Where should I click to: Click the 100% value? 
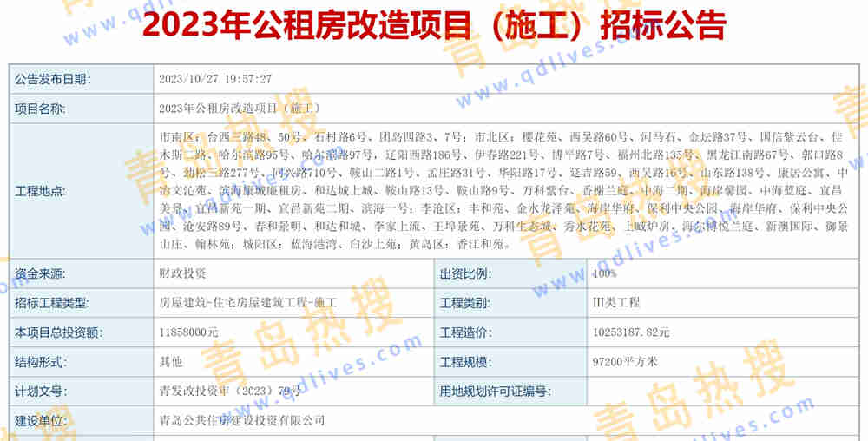(604, 273)
